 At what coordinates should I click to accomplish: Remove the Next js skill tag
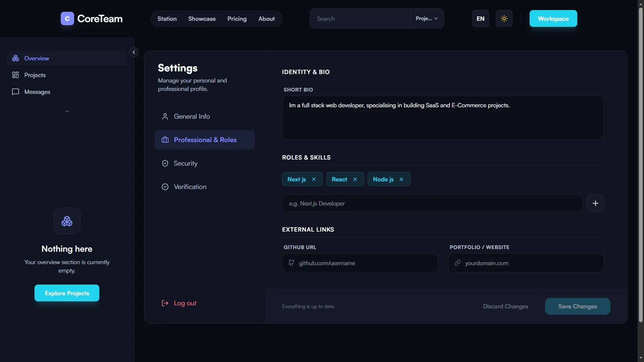coord(314,179)
